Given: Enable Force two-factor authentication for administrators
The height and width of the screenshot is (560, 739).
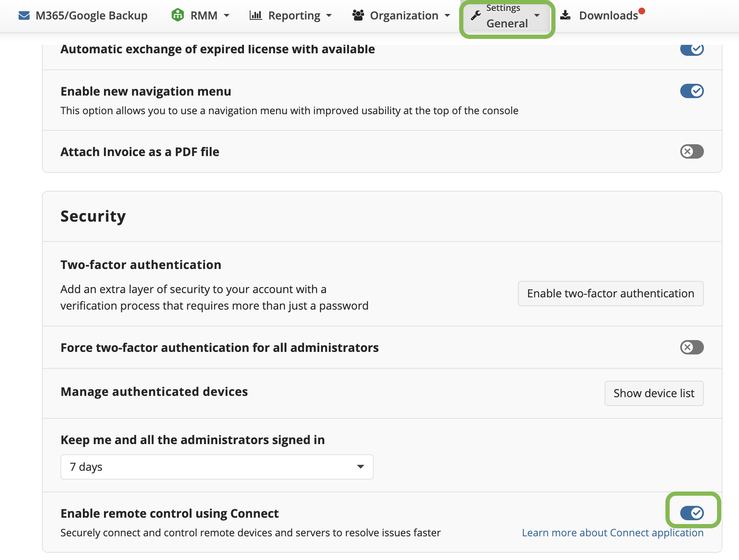Looking at the screenshot, I should tap(692, 348).
